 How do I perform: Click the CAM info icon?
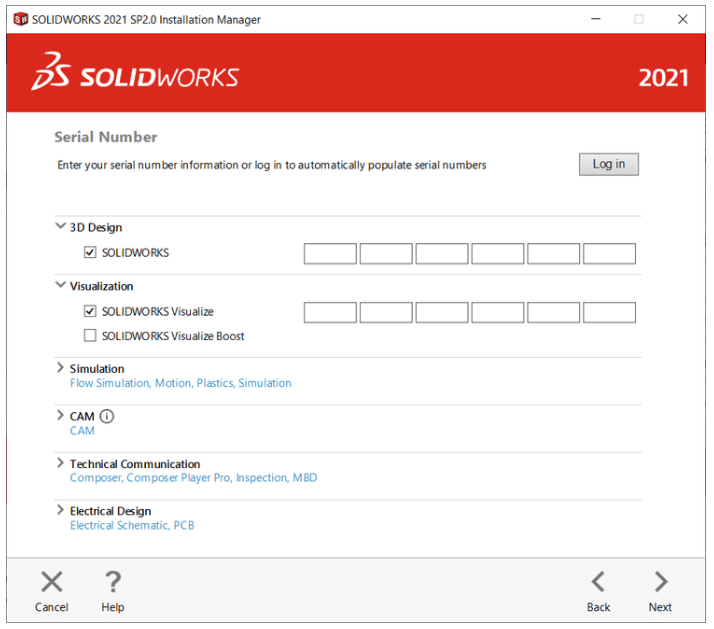[x=107, y=416]
